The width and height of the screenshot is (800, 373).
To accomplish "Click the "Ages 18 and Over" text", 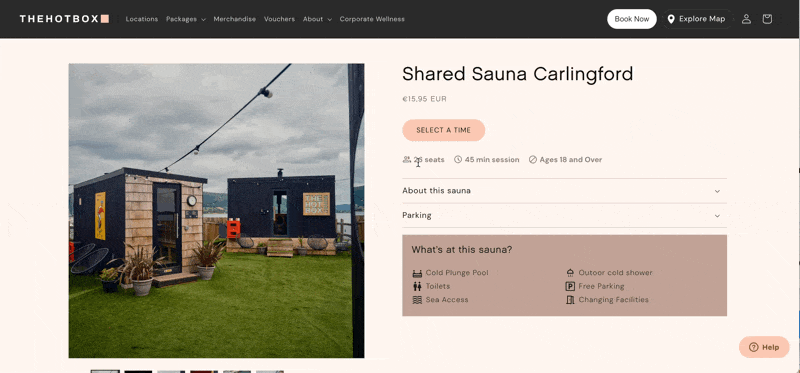I will [x=570, y=160].
